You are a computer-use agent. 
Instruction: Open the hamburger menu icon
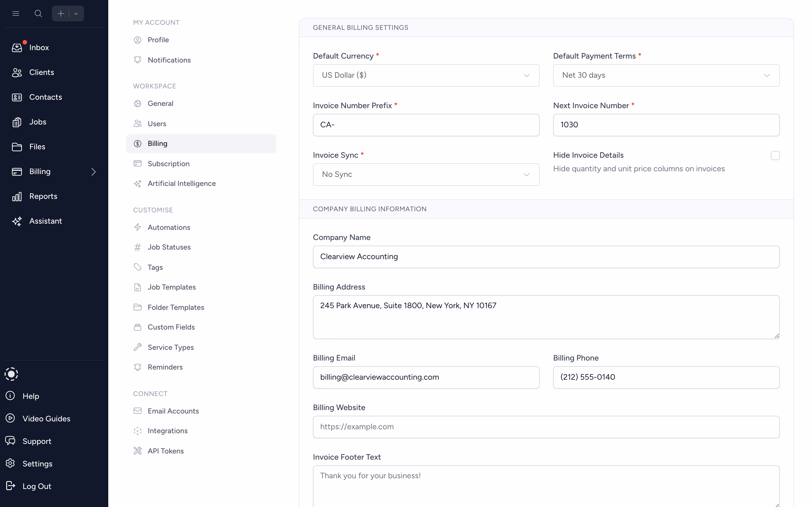click(16, 14)
